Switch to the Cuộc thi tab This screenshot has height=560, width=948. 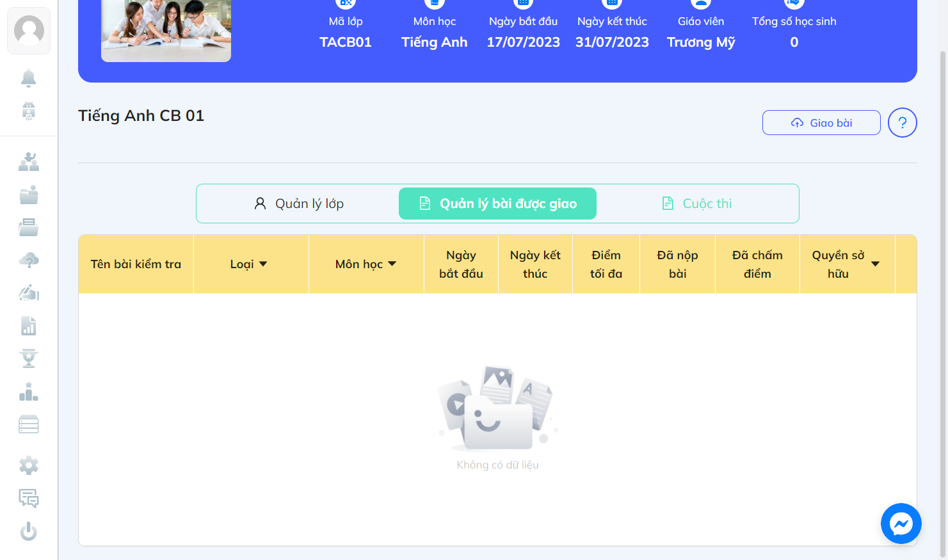coord(696,204)
